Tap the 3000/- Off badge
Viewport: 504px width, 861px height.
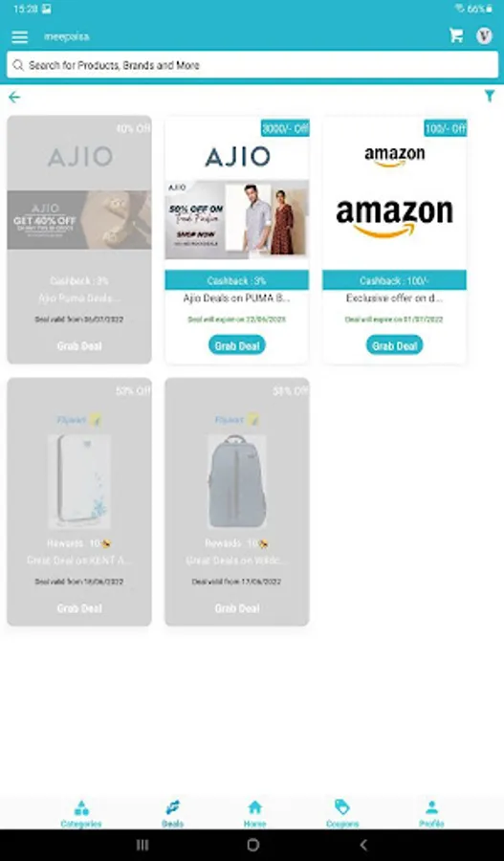click(285, 128)
